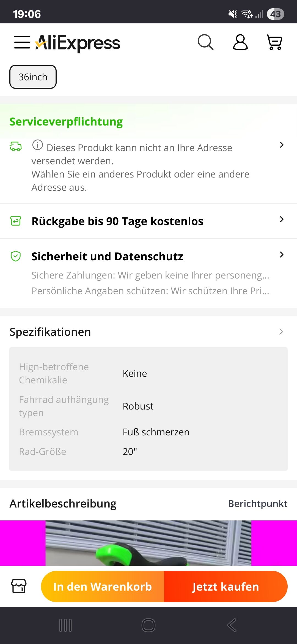Open the shopping cart icon
The height and width of the screenshot is (644, 297).
click(274, 42)
